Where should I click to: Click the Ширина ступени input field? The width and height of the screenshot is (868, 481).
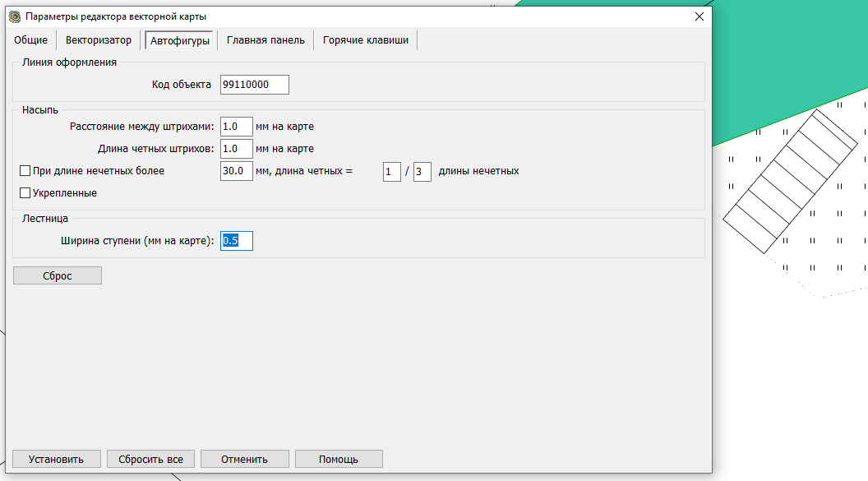pyautogui.click(x=237, y=241)
